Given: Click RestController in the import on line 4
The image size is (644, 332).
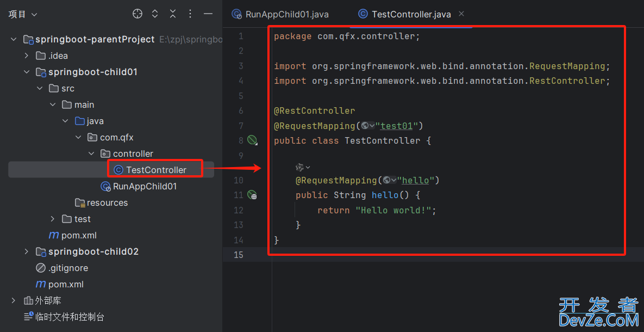Looking at the screenshot, I should (x=567, y=81).
